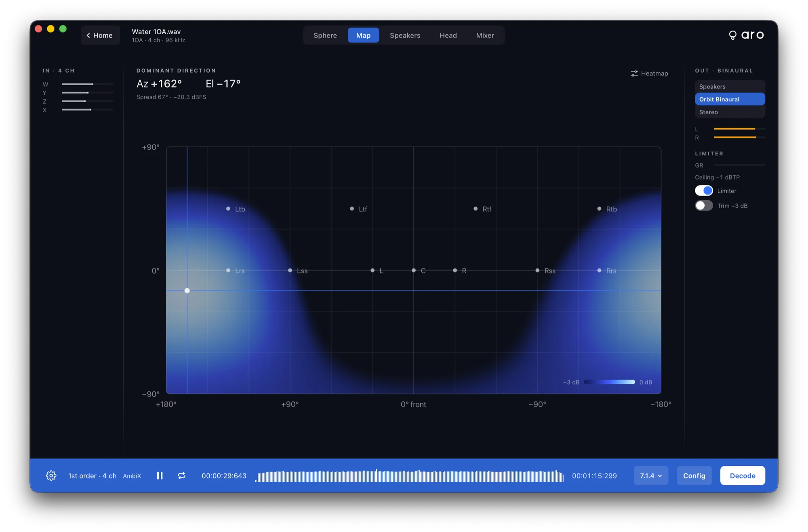Screen dimensions: 808x532
Task: Select the Rtb speaker dot
Action: 599,209
